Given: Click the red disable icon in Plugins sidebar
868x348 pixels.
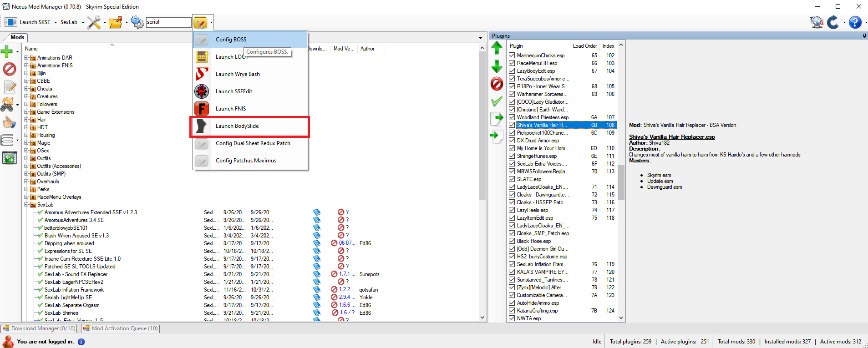Looking at the screenshot, I should tap(497, 84).
